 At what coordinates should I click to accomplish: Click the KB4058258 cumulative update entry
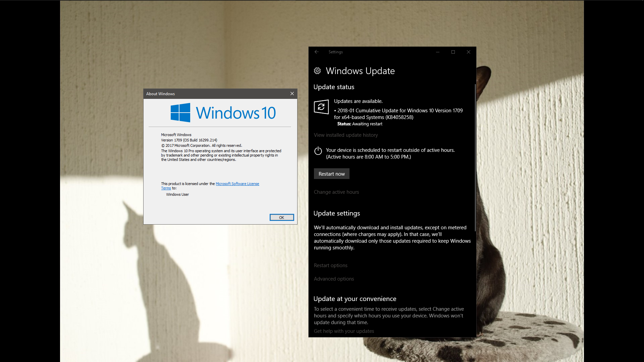[399, 114]
